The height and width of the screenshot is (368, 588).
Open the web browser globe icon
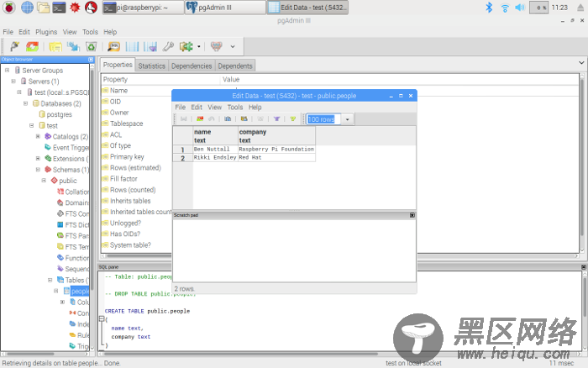click(27, 7)
